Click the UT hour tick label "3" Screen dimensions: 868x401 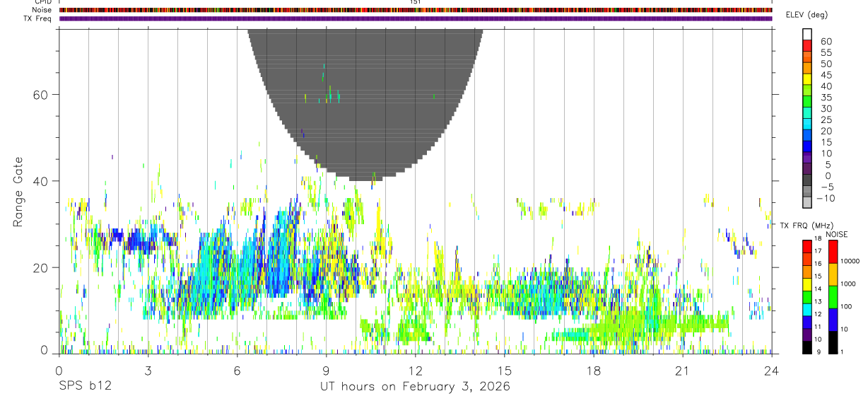(x=148, y=371)
